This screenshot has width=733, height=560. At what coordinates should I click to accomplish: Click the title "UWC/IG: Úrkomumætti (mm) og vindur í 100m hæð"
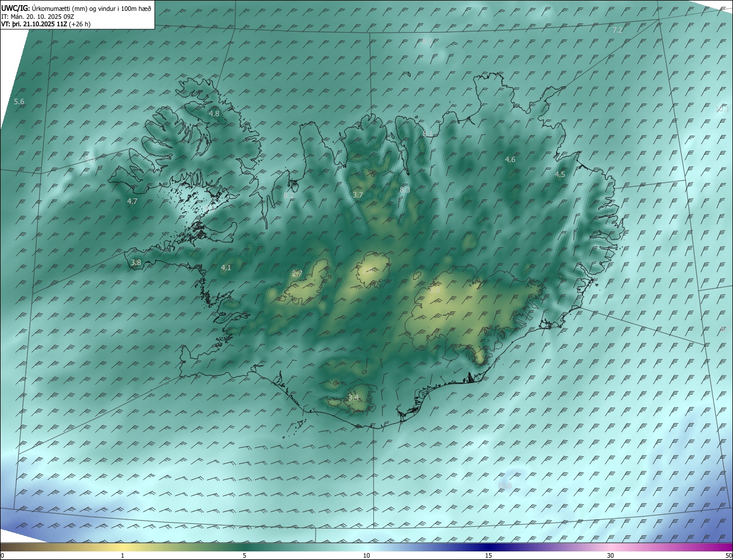coord(76,9)
